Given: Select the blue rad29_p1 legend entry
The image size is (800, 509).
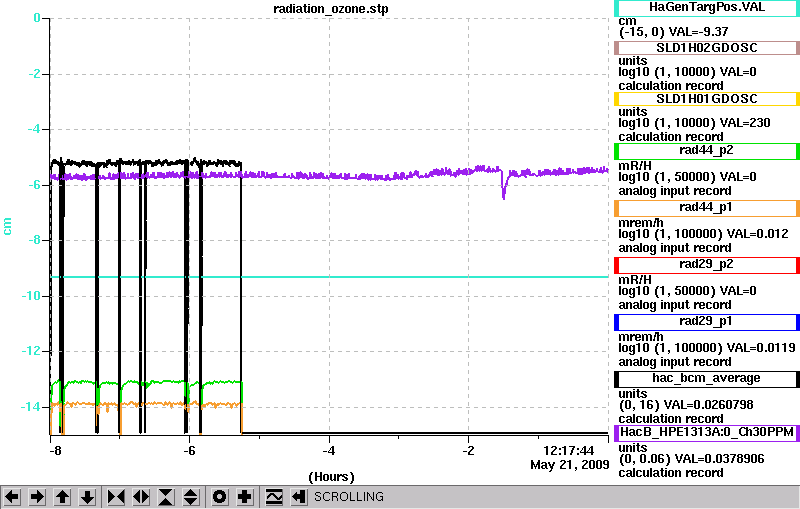Looking at the screenshot, I should (707, 322).
